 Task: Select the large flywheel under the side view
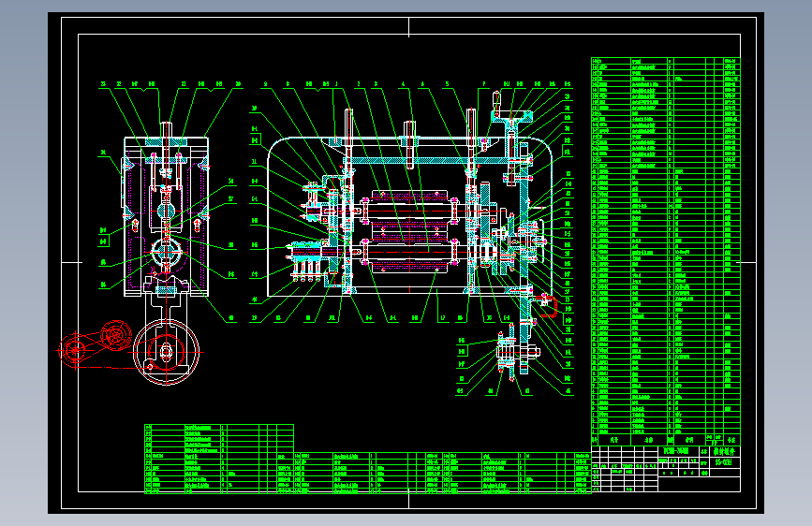(166, 352)
